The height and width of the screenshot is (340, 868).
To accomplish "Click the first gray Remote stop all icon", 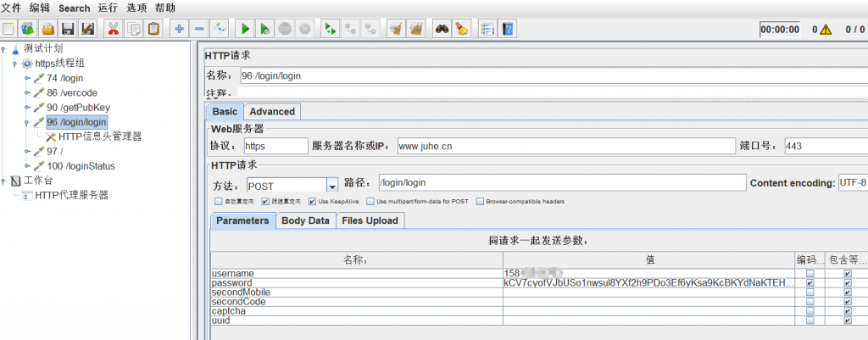I will 350,28.
